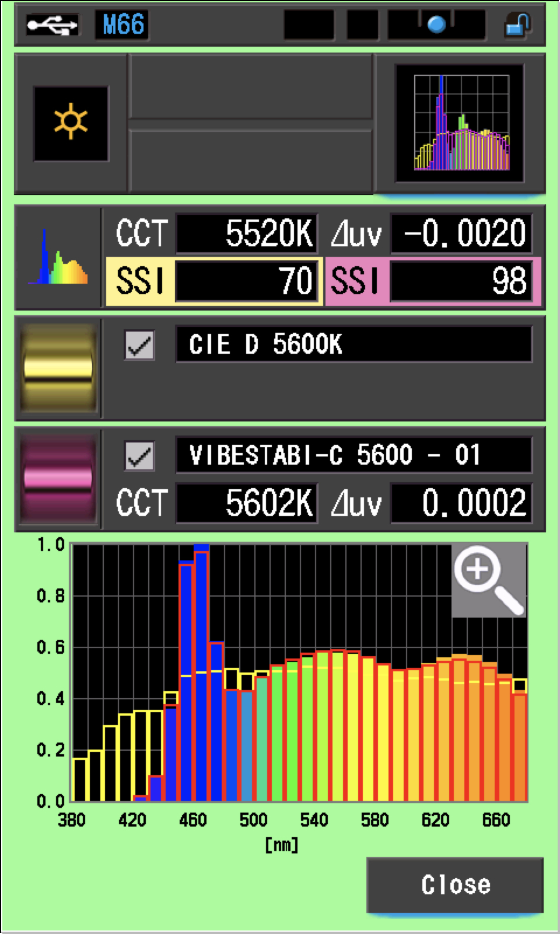
Task: Open the VIBESTABI-C 5600 - 01 reference selector
Action: [353, 455]
